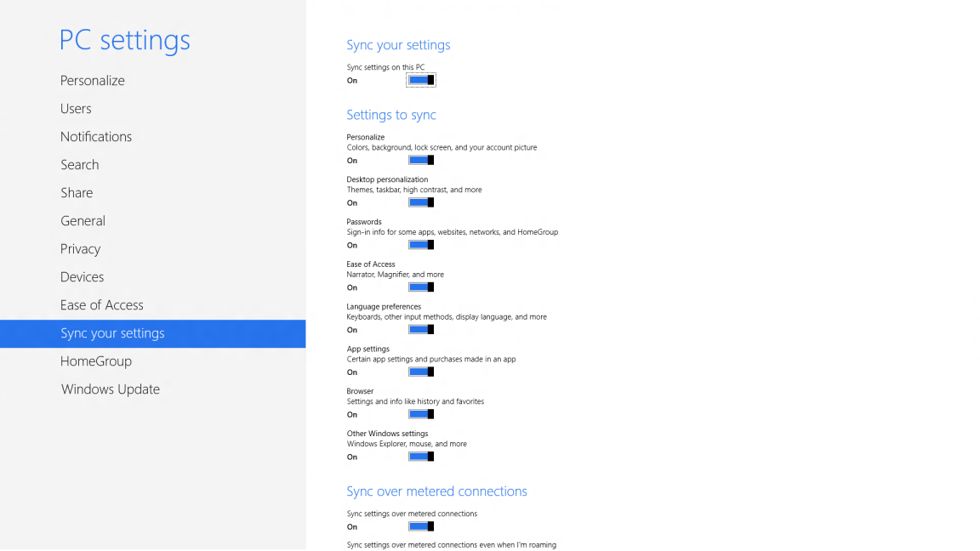
Task: Select Devices from the sidebar
Action: [x=83, y=276]
